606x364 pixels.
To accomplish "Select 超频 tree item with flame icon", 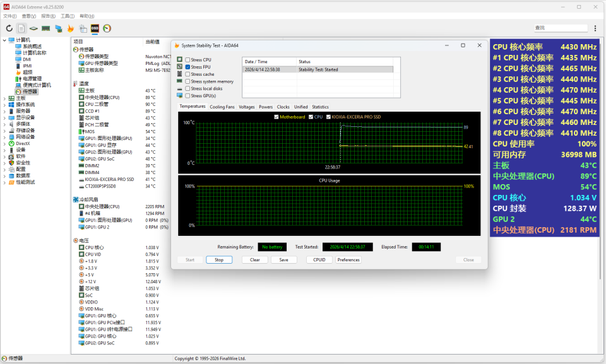I will [27, 73].
